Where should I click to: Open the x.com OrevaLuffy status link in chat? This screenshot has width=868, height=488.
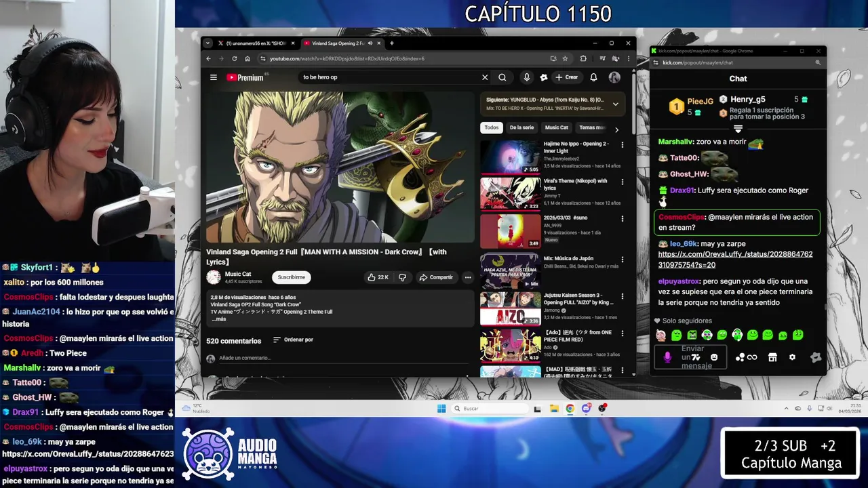tap(735, 260)
